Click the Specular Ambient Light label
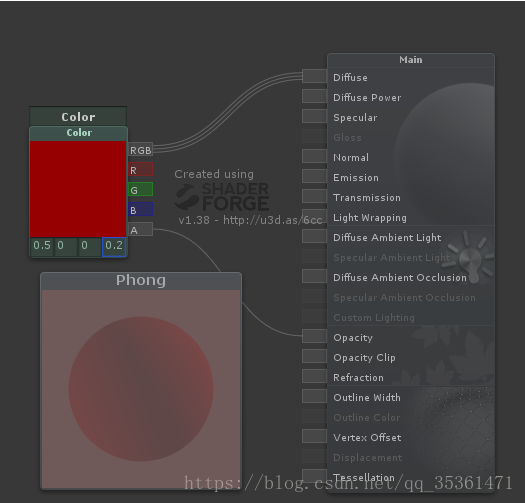 (391, 258)
